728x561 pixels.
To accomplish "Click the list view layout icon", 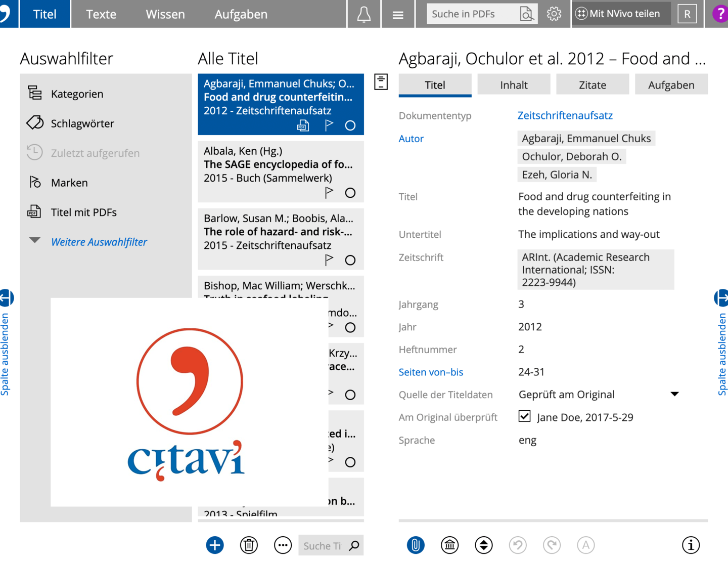I will (x=381, y=82).
